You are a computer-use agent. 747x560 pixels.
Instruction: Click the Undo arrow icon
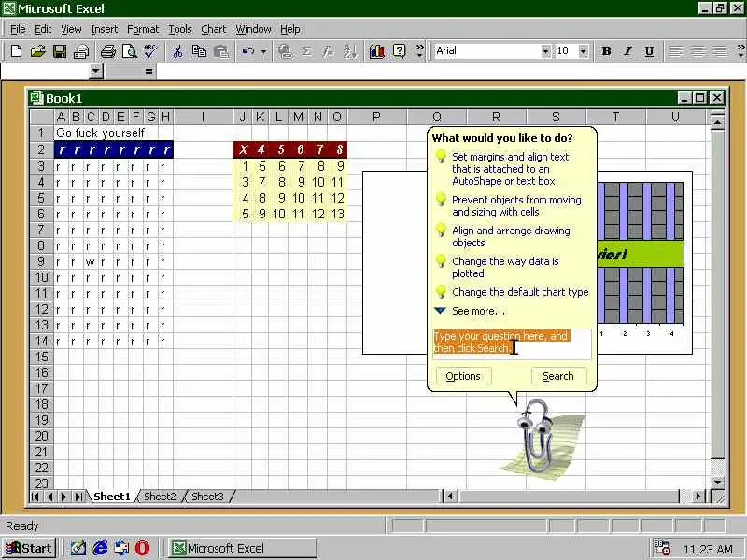tap(248, 51)
